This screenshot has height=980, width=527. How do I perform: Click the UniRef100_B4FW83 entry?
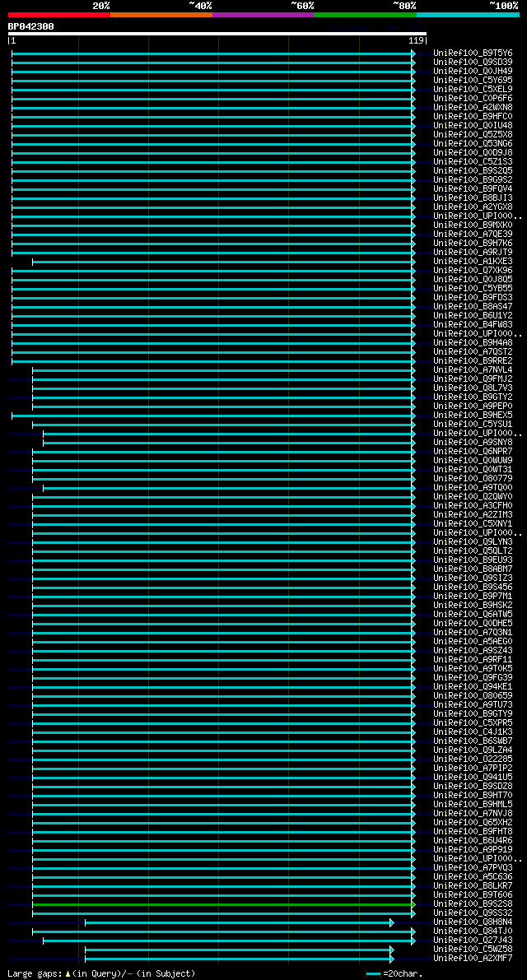click(x=473, y=325)
